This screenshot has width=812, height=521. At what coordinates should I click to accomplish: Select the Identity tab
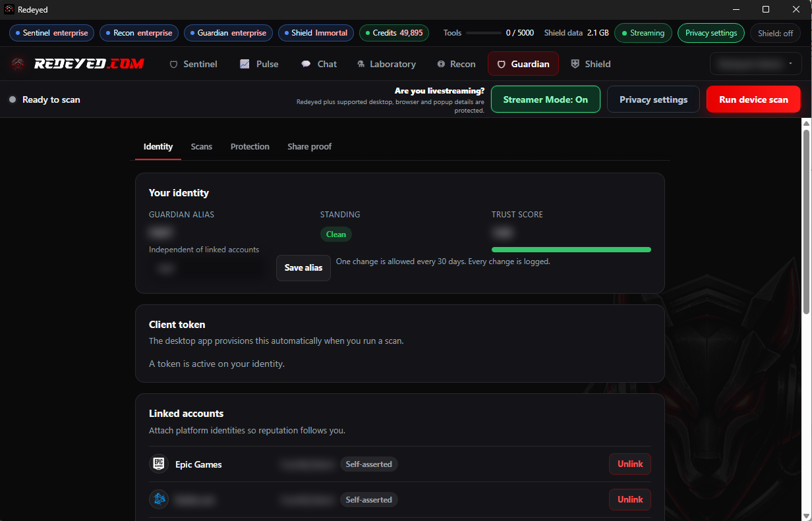[158, 146]
